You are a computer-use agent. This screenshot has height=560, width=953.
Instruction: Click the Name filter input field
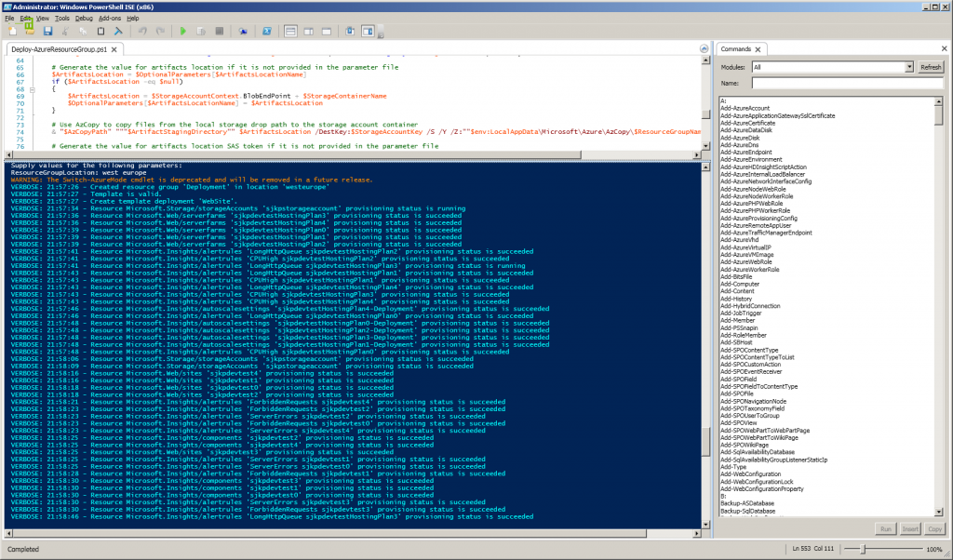point(847,83)
